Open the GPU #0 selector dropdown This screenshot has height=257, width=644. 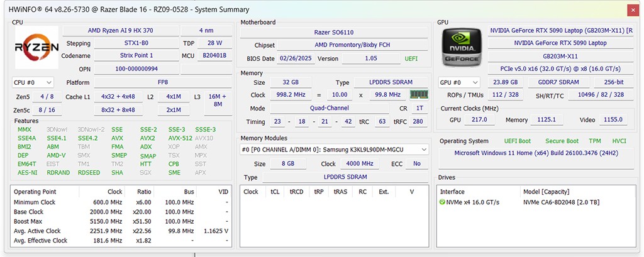click(x=458, y=82)
